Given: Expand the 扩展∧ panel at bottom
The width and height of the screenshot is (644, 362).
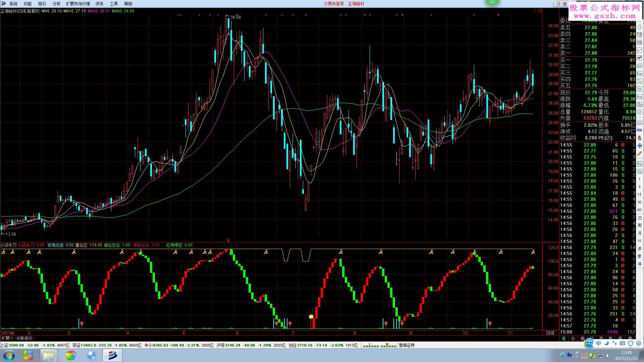Looking at the screenshot, I should tap(7, 339).
